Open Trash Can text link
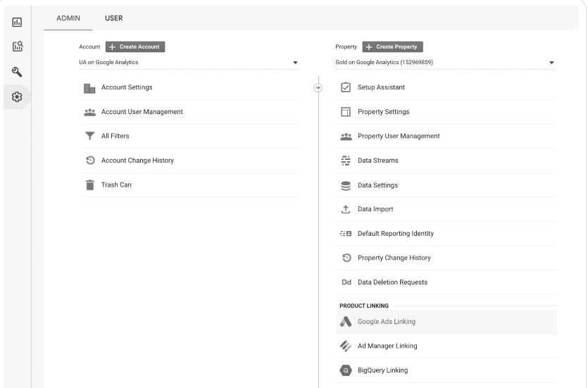 [116, 184]
